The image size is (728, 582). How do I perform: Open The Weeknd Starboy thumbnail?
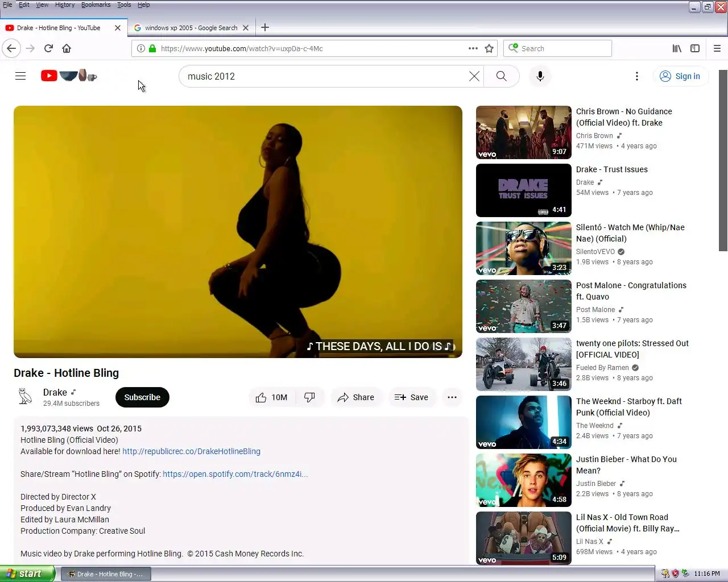tap(524, 422)
